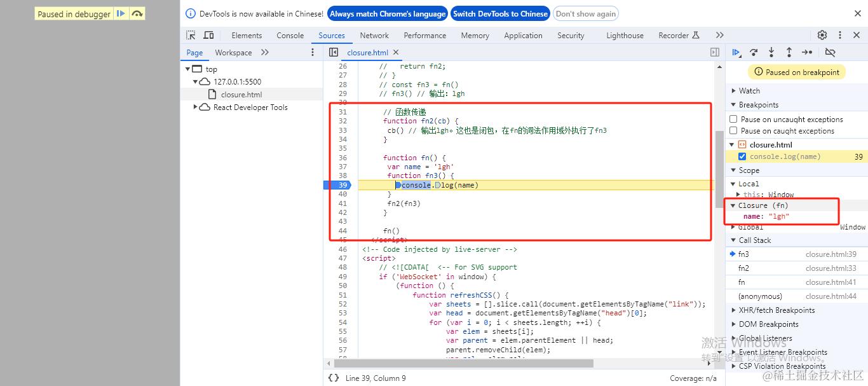Image resolution: width=868 pixels, height=386 pixels.
Task: Hide the debugger sidebar
Action: 715,52
